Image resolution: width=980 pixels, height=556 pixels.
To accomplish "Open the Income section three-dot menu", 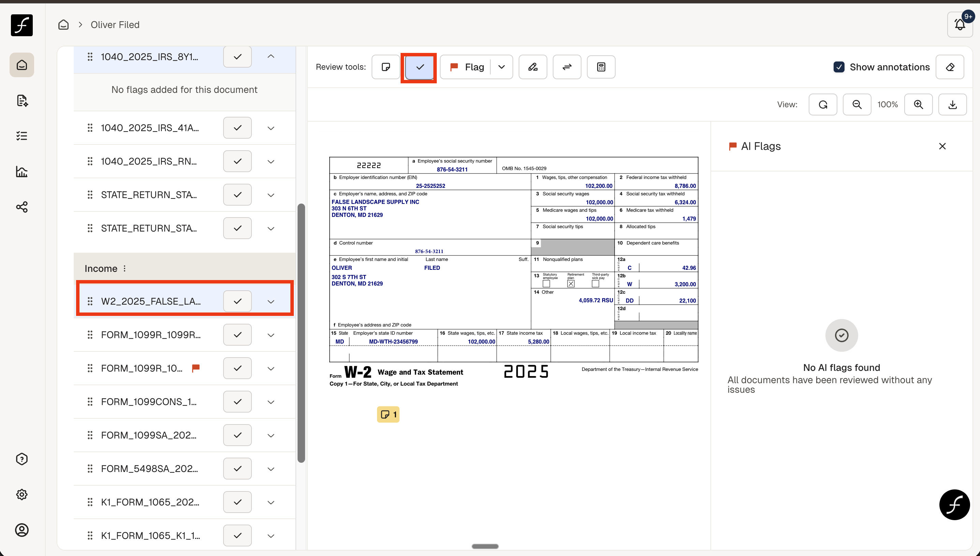I will (124, 268).
